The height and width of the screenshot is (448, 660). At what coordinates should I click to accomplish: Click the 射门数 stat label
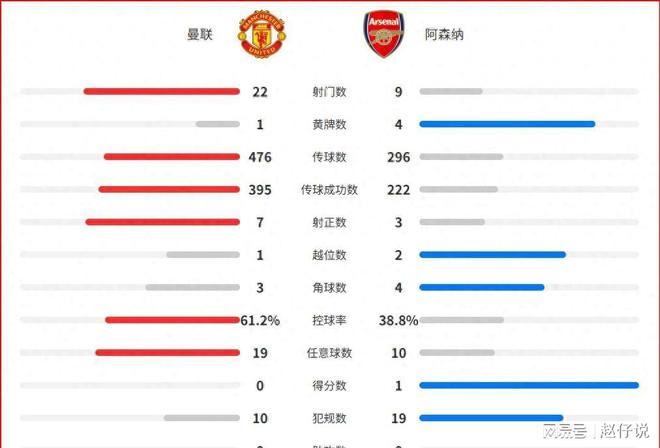click(329, 92)
